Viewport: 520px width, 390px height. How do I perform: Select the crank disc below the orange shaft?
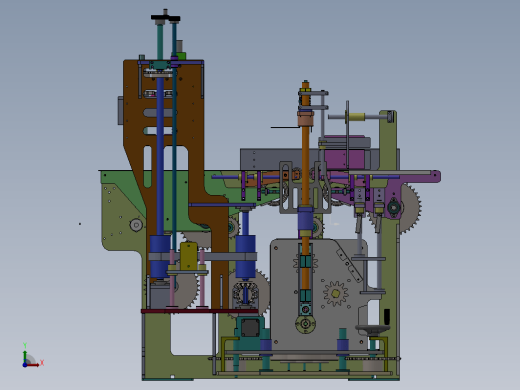tap(305, 324)
